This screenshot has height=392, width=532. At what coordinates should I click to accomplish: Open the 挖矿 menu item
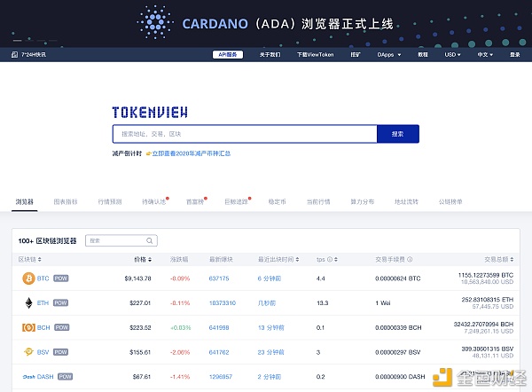(356, 55)
